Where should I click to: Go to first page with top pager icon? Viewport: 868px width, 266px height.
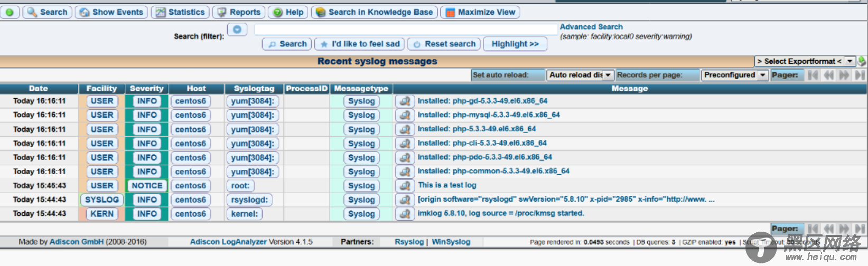point(813,75)
